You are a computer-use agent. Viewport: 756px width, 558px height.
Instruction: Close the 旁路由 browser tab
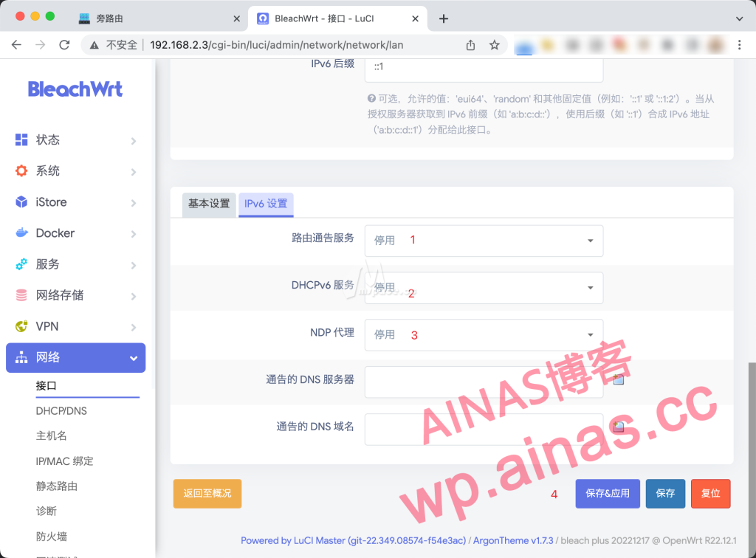[x=237, y=18]
